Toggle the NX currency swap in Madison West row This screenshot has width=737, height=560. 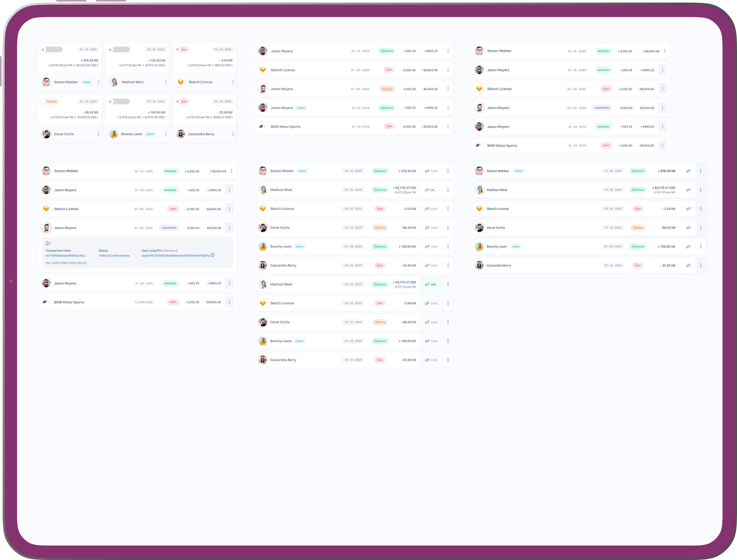point(429,190)
